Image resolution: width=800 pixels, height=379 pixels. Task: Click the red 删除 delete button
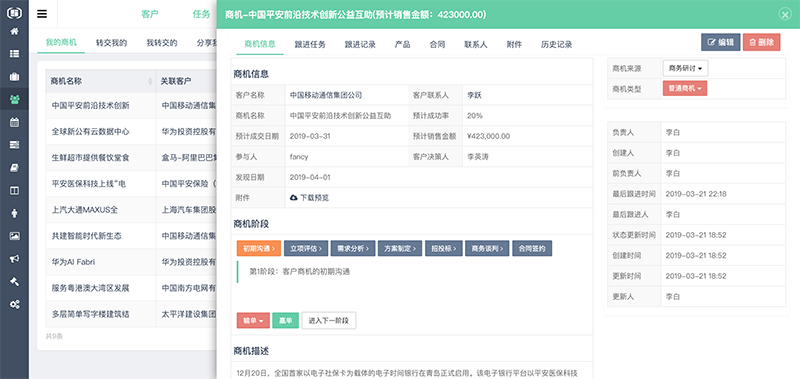[761, 42]
